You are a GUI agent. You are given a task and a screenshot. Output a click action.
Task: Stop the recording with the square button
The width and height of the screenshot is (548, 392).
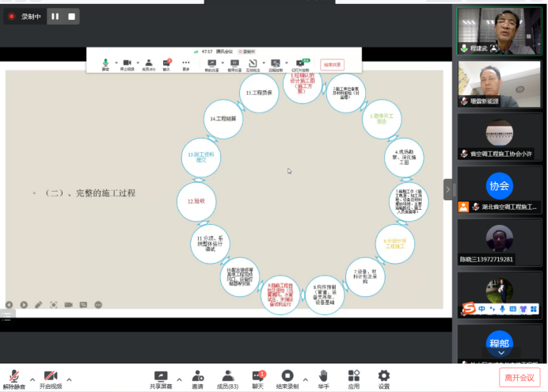(71, 17)
